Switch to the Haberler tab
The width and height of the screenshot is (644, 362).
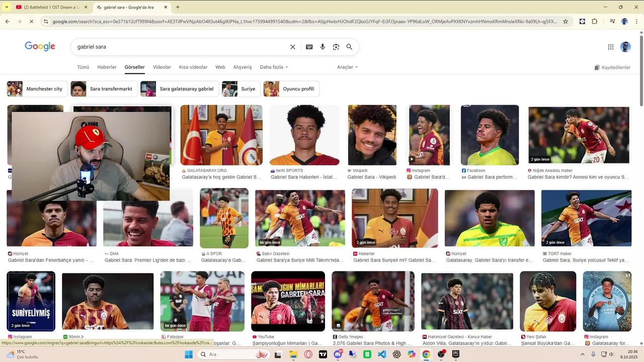coord(107,67)
